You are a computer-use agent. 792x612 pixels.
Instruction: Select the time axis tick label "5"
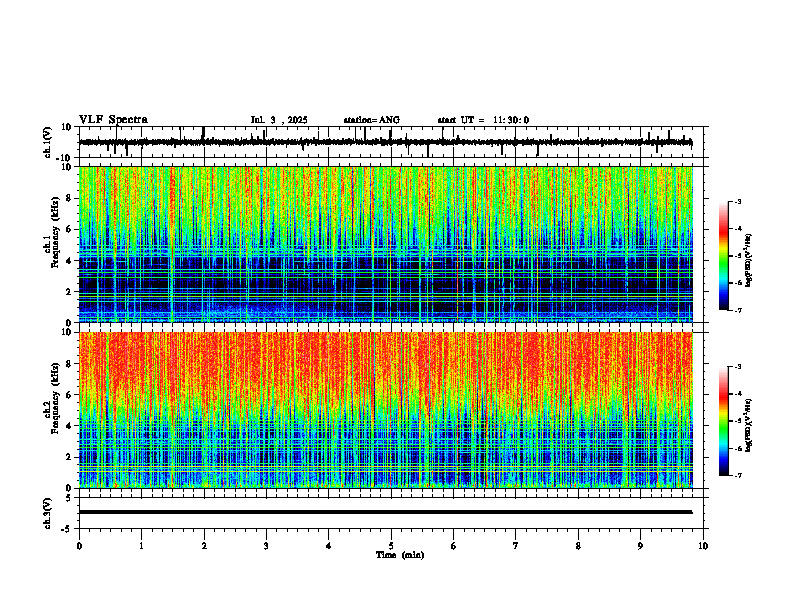click(391, 546)
